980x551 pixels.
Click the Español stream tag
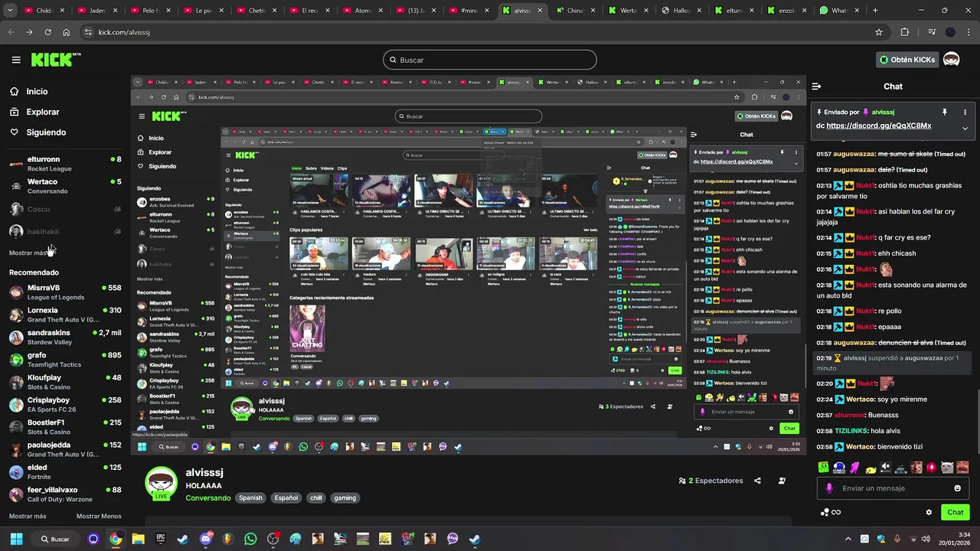coord(286,498)
